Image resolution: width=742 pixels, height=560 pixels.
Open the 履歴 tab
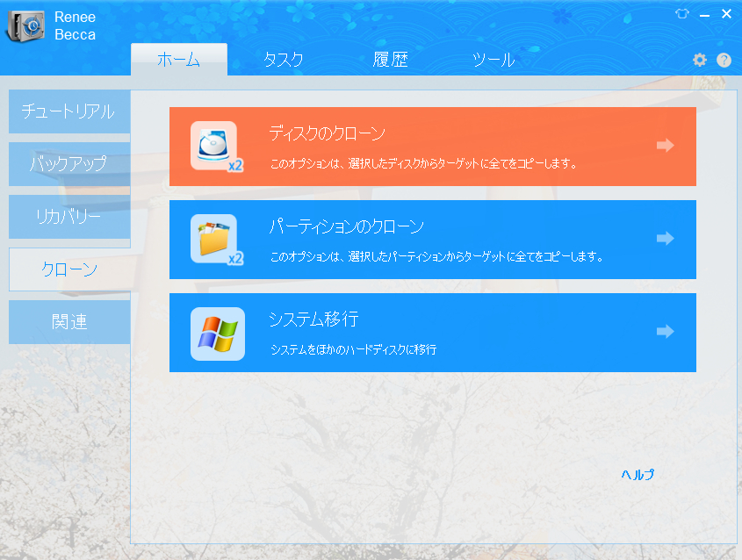coord(391,60)
